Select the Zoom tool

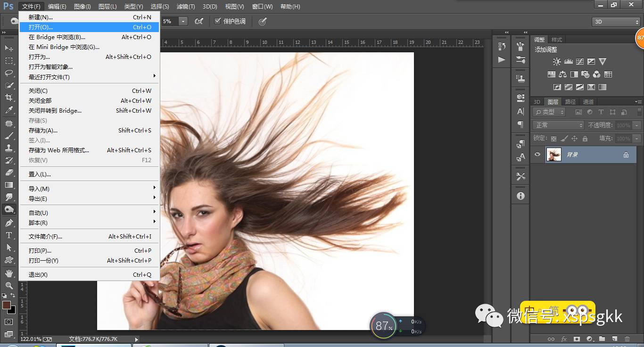click(x=9, y=285)
